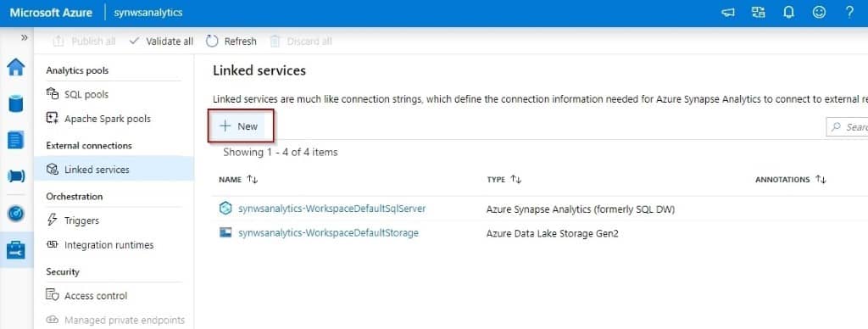Select Linked services in the menu
Image resolution: width=868 pixels, height=329 pixels.
pyautogui.click(x=114, y=170)
